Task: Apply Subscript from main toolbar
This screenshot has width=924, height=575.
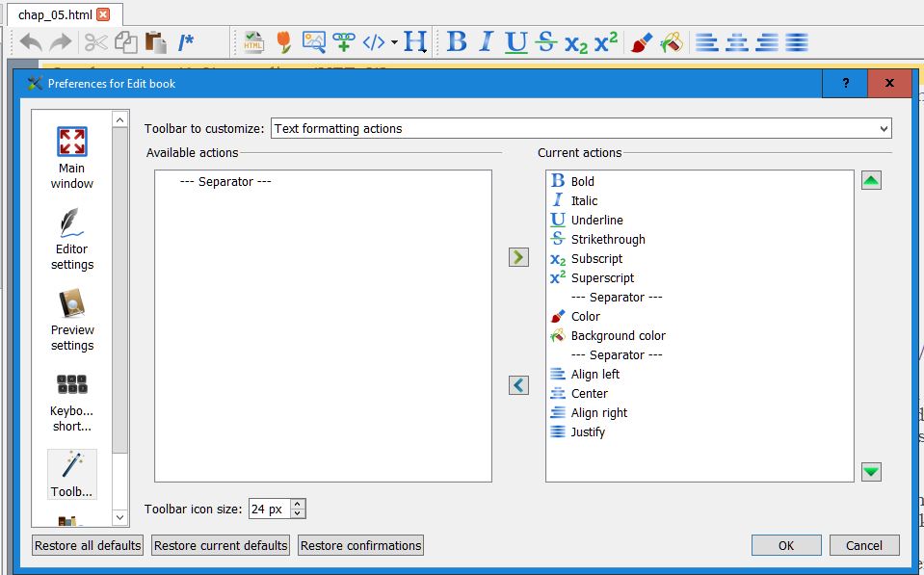Action: [576, 43]
